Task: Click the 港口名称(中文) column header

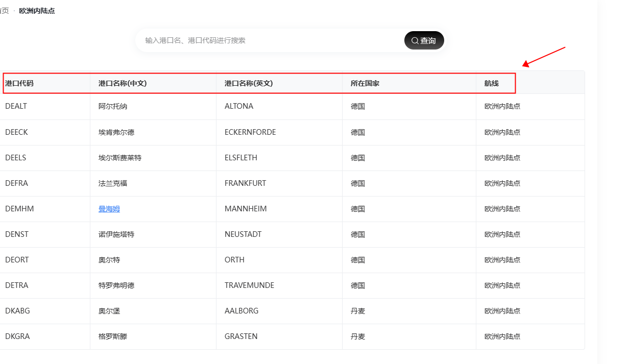Action: [x=123, y=83]
